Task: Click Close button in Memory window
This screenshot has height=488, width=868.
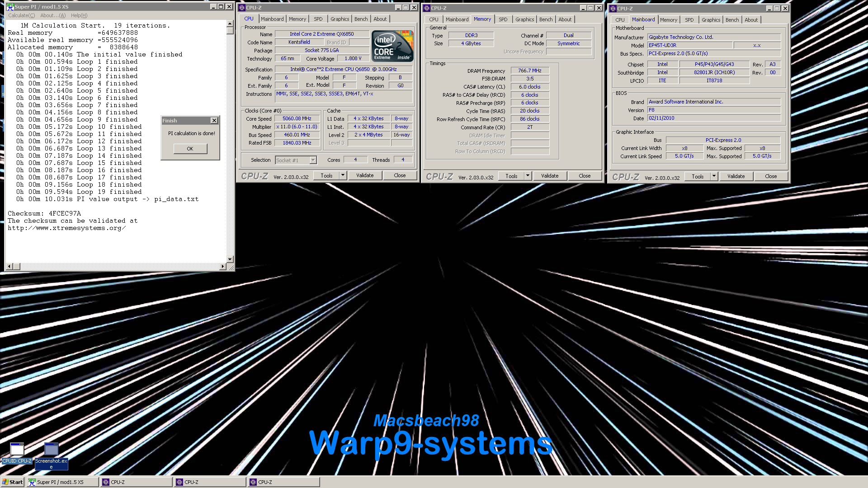Action: click(585, 176)
